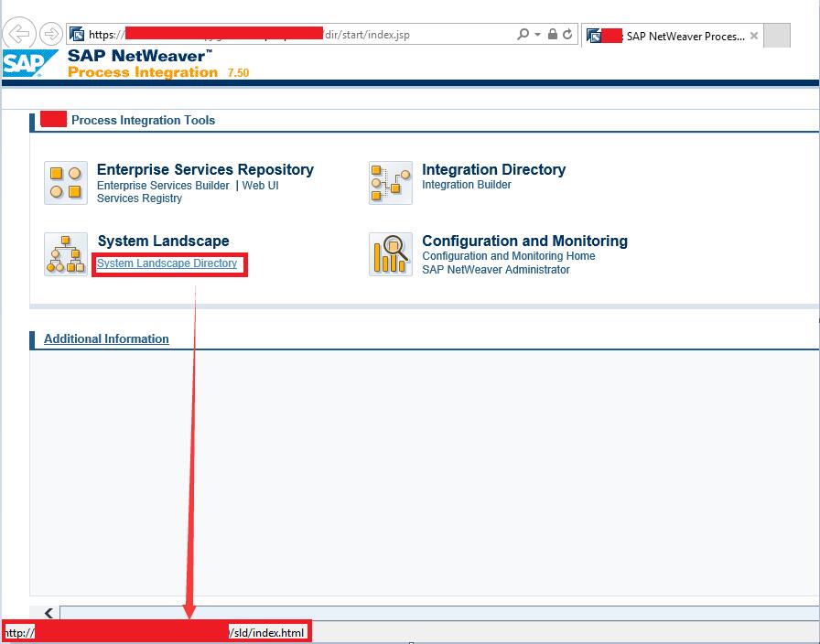The height and width of the screenshot is (644, 820).
Task: Click the site icon in address bar
Action: (77, 34)
